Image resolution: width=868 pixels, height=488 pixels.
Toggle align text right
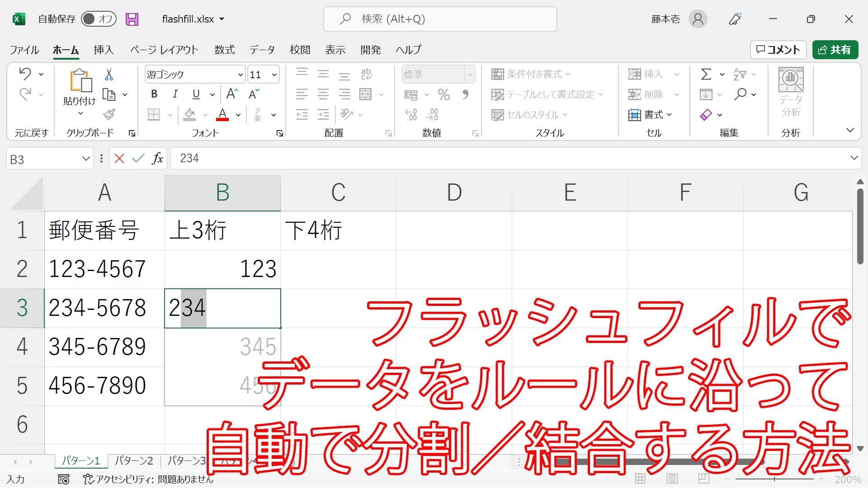click(344, 94)
